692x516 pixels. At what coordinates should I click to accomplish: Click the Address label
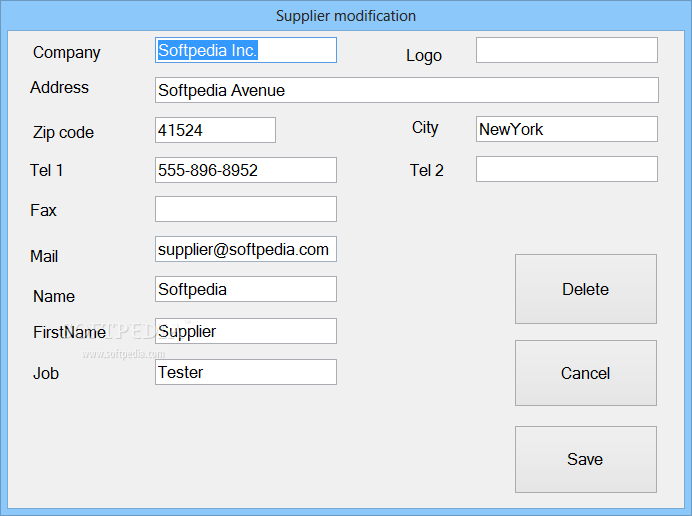[59, 87]
